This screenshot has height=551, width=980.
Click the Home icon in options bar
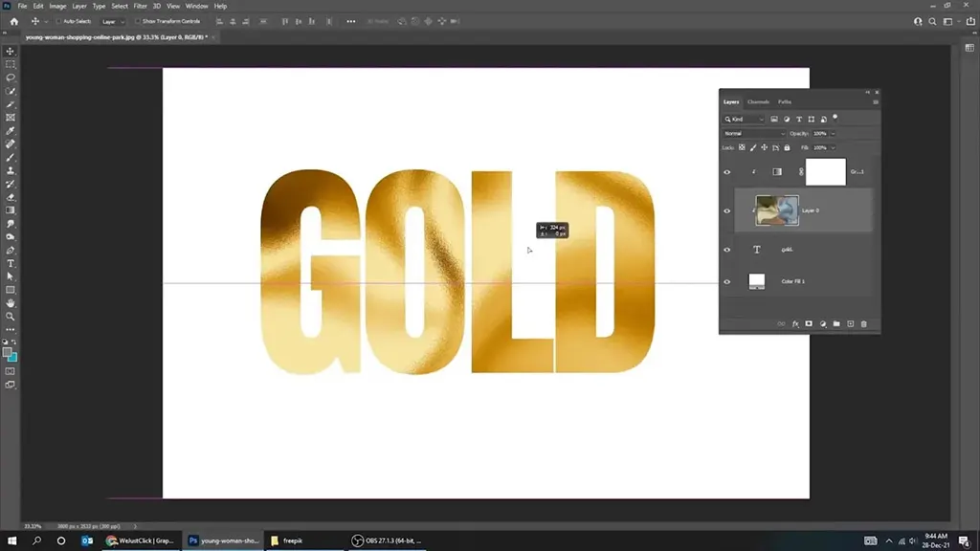[x=13, y=21]
